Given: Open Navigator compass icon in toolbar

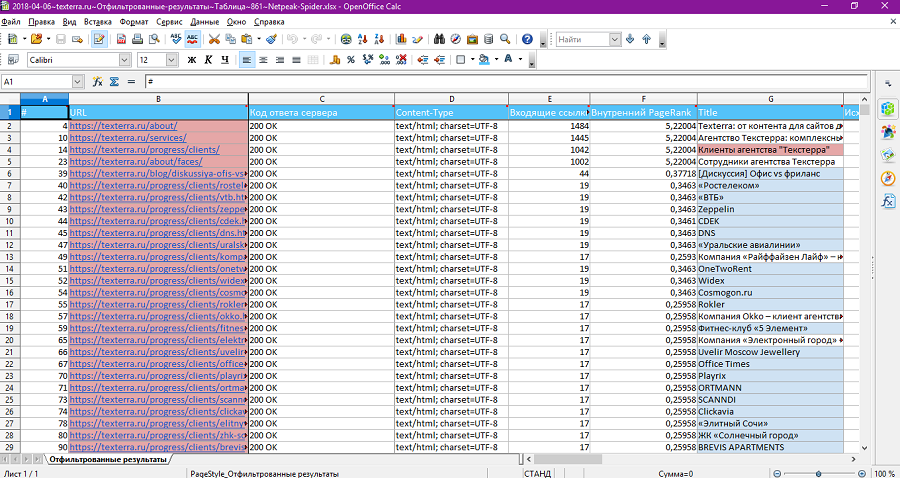Looking at the screenshot, I should point(456,39).
